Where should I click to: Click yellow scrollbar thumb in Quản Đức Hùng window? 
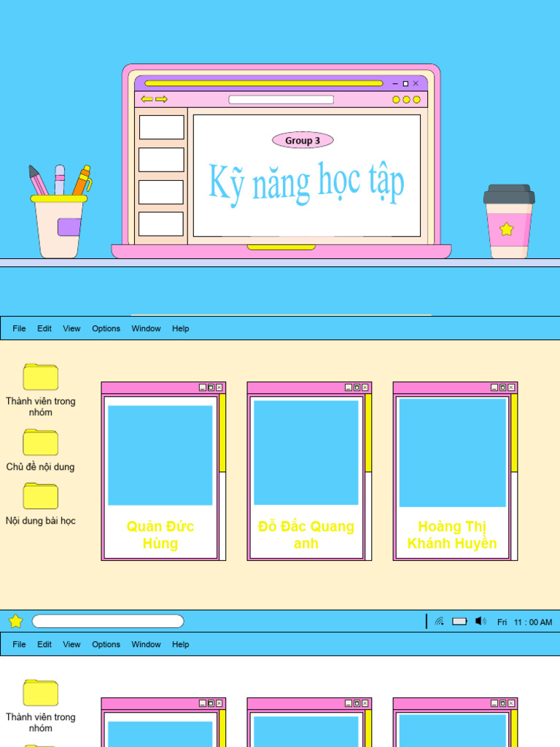tap(222, 433)
